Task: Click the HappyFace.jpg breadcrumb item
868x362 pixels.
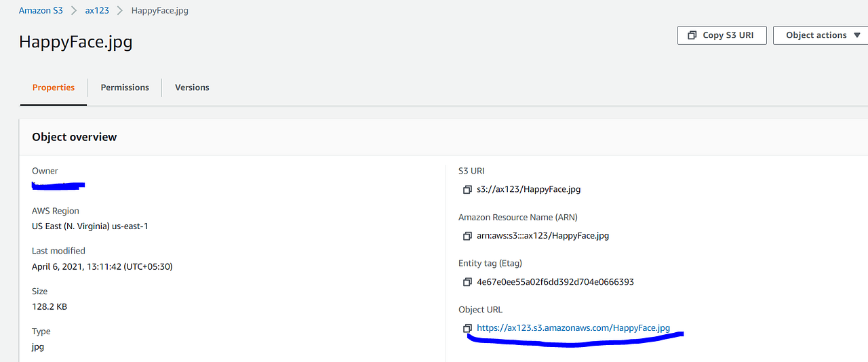Action: point(160,11)
